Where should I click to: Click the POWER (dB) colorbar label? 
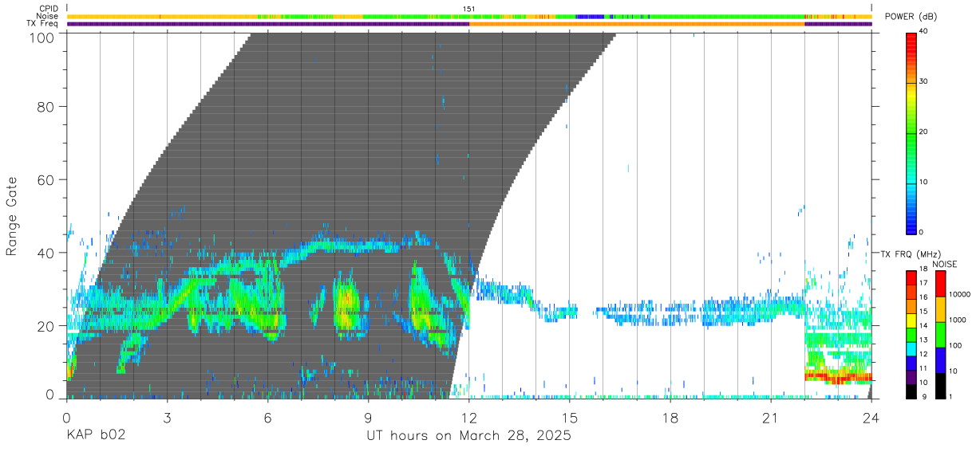[x=911, y=17]
